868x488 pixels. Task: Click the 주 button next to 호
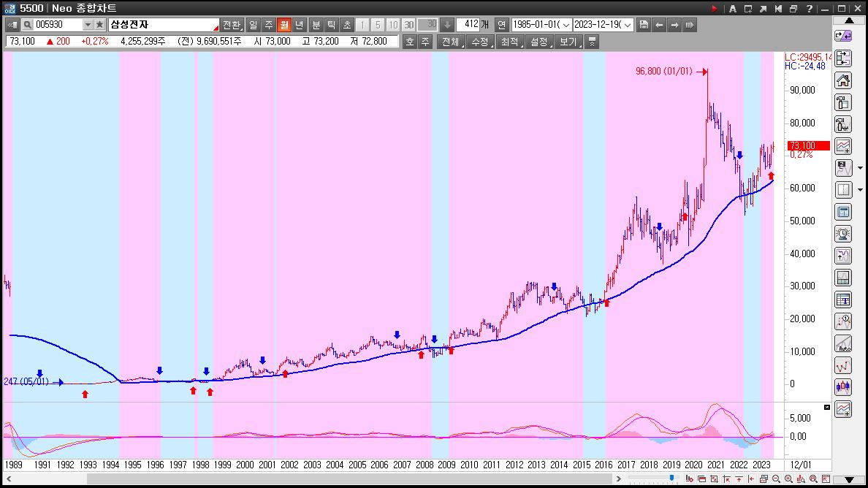coord(425,42)
